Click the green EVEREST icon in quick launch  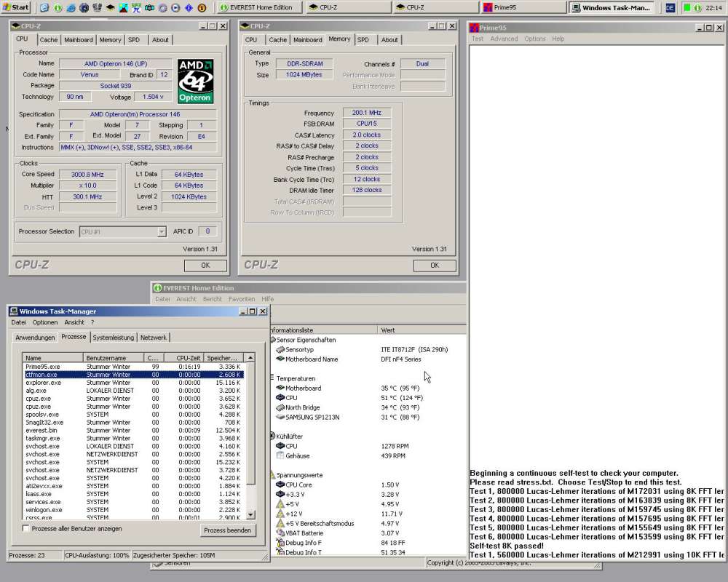pos(58,8)
